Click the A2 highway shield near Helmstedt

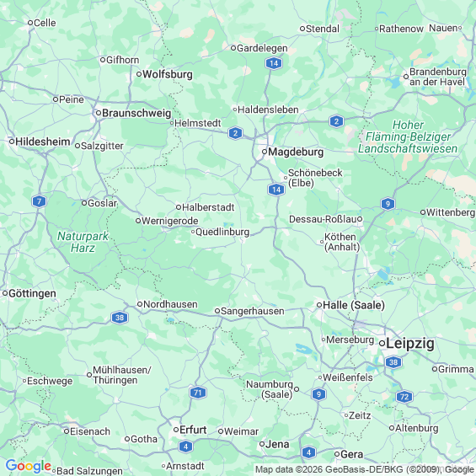coord(235,133)
